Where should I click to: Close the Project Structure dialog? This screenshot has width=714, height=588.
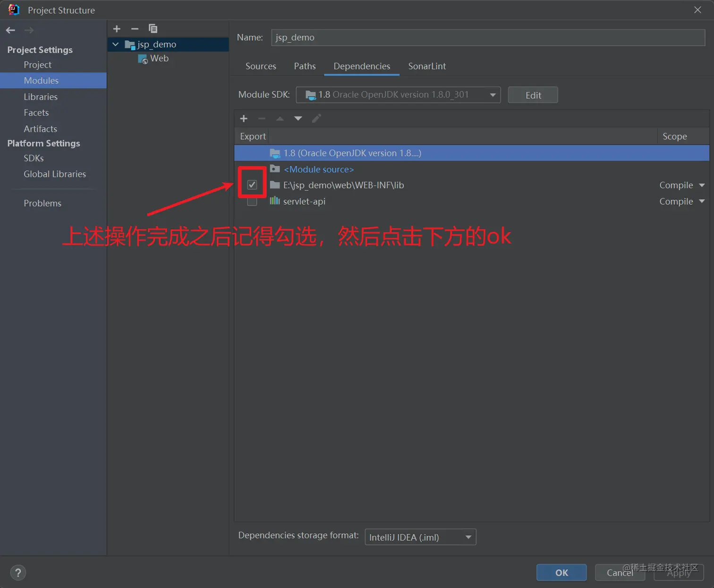[697, 10]
